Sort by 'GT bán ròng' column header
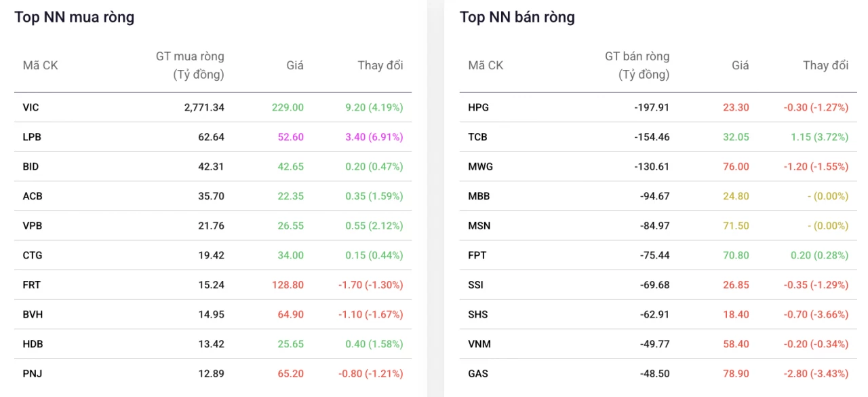 point(637,65)
